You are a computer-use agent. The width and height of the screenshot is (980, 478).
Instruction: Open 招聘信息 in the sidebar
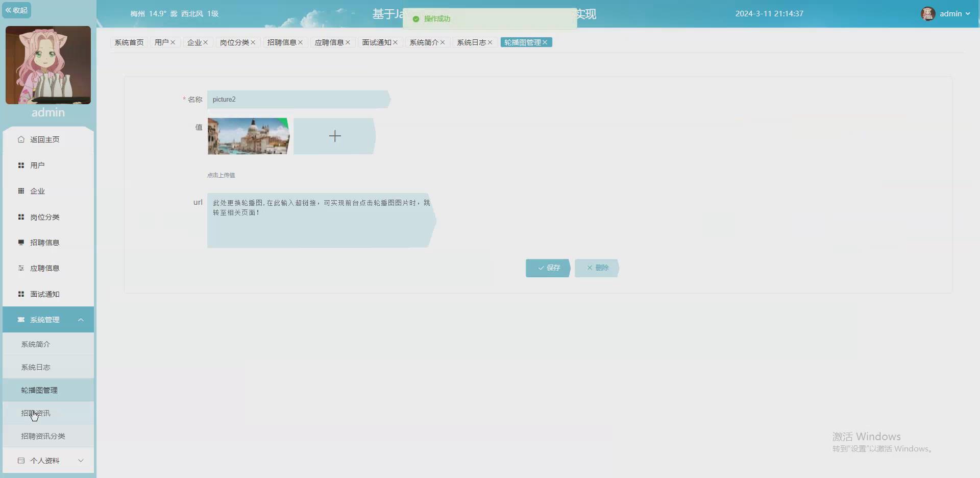[48, 243]
